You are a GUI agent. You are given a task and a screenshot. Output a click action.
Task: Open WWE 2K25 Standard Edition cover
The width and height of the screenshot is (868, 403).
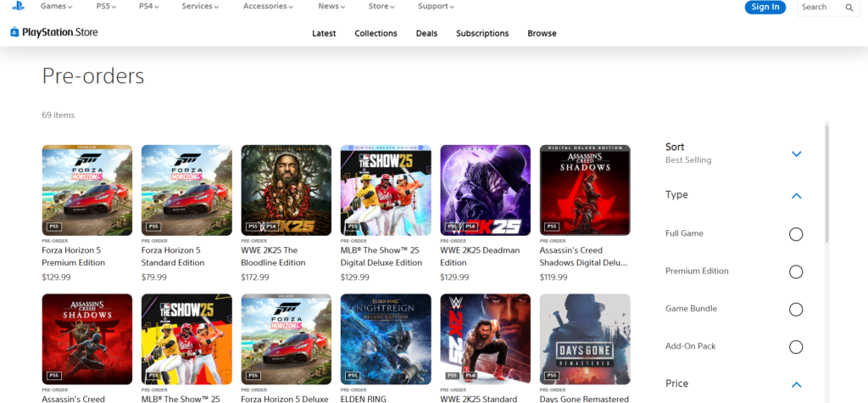tap(486, 339)
